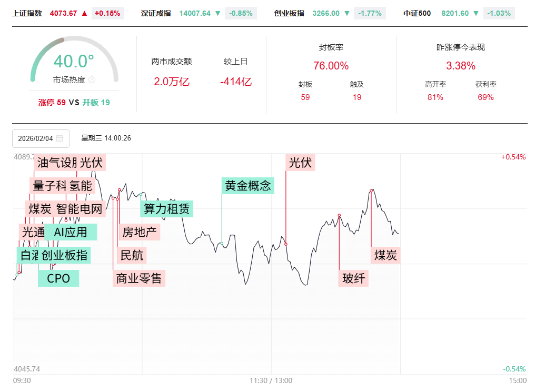
Task: Click the 2026/02/04 date input field
Action: (36, 138)
